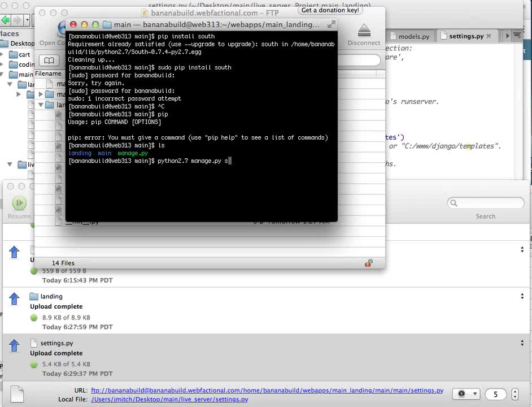The height and width of the screenshot is (407, 532).
Task: Click the upload arrow icon for settings.py transfer
Action: 14,345
